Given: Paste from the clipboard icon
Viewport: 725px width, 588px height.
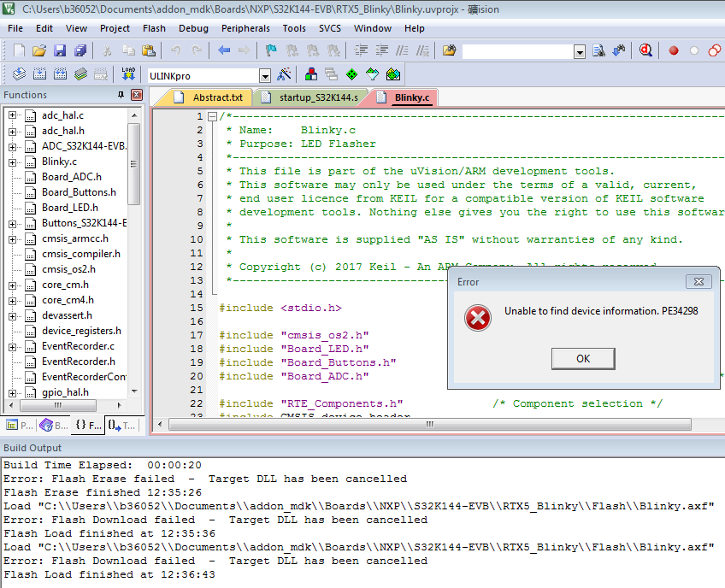Looking at the screenshot, I should 149,50.
